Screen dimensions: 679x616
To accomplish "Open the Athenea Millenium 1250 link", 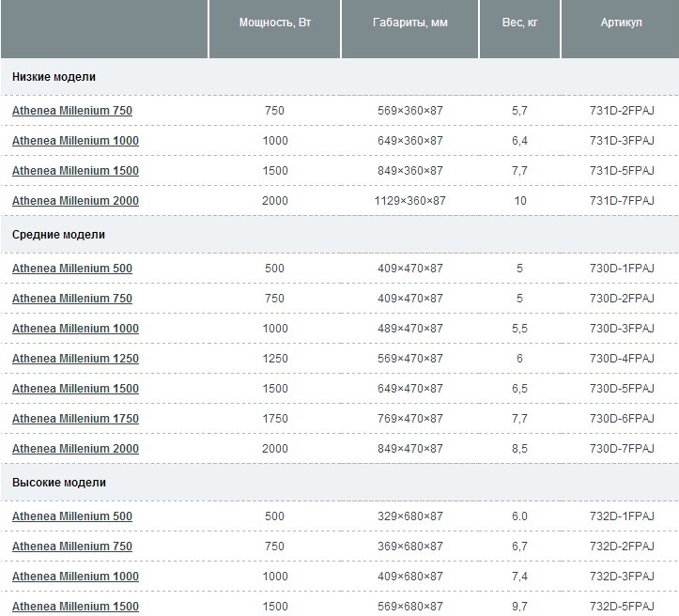I will click(x=75, y=359).
